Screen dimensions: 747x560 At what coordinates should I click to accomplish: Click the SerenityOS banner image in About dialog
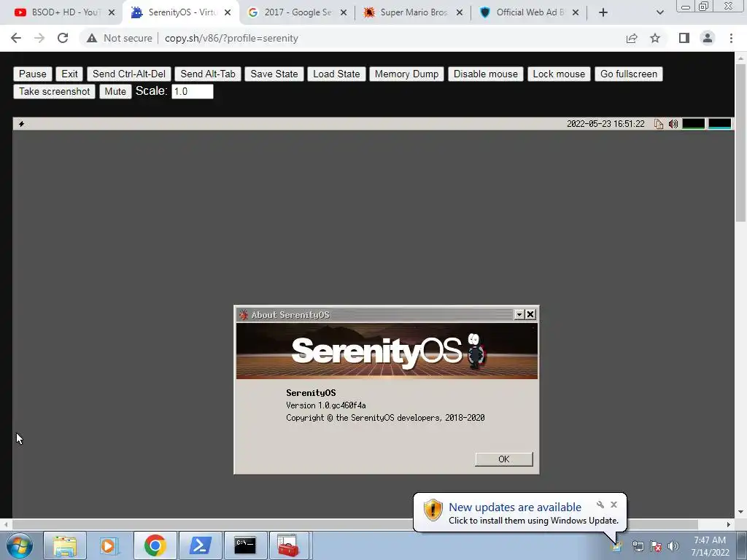[x=387, y=351]
